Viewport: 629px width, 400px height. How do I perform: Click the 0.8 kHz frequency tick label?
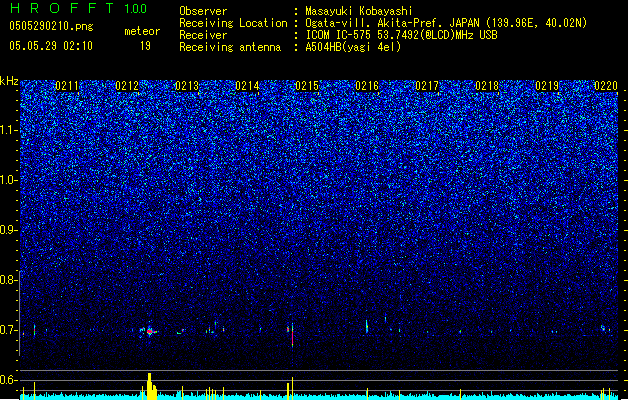click(8, 280)
